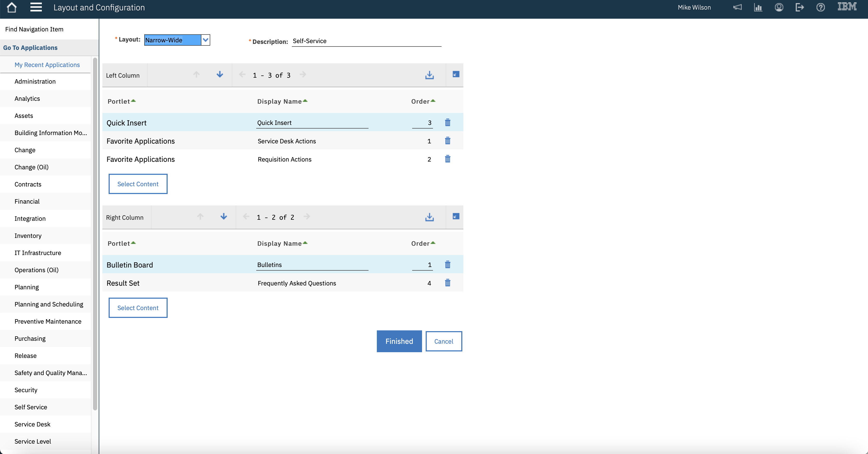Edit the Self-Service description field
The height and width of the screenshot is (454, 868).
(366, 41)
